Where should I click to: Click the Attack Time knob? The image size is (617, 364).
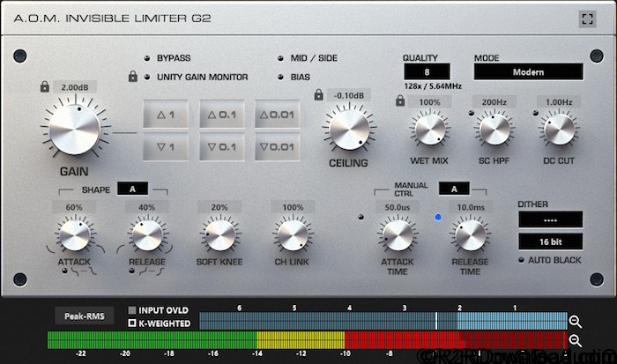tap(398, 235)
